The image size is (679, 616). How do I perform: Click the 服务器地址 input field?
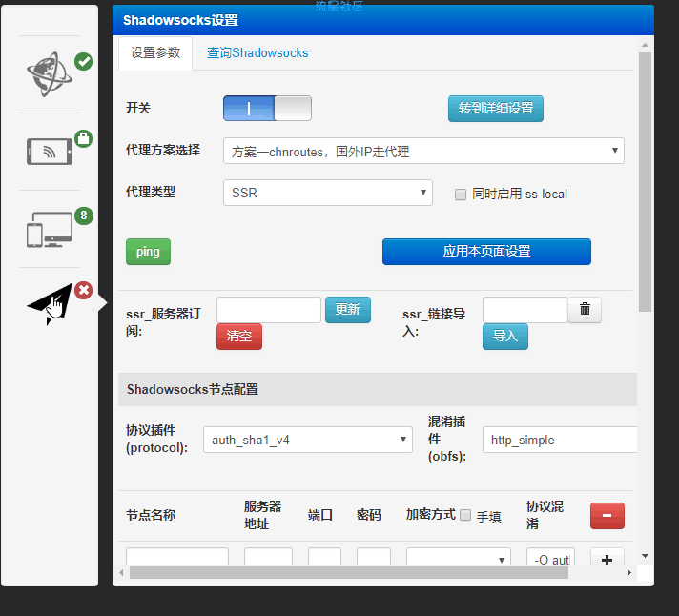pos(268,557)
